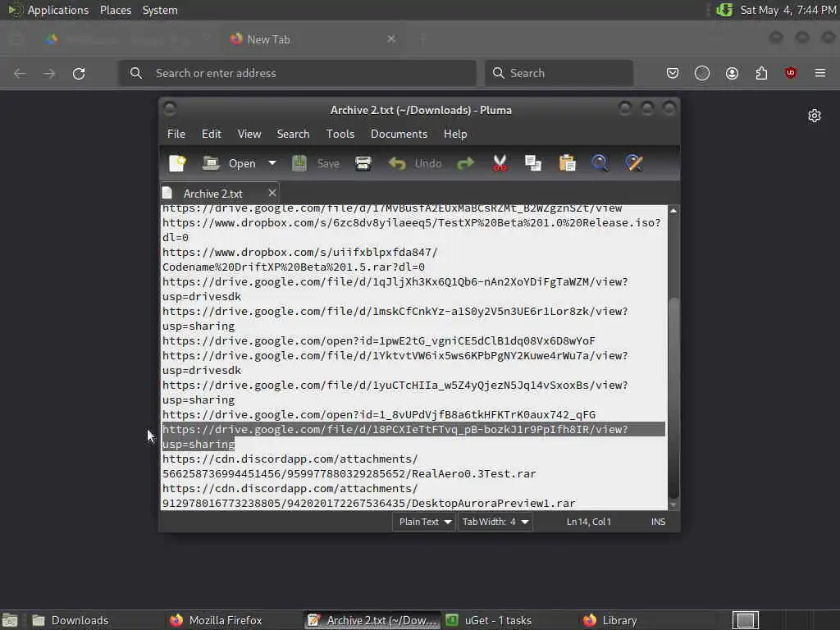Screen dimensions: 840x630
Task: Open the Firefox extensions puzzle icon
Action: click(x=761, y=73)
